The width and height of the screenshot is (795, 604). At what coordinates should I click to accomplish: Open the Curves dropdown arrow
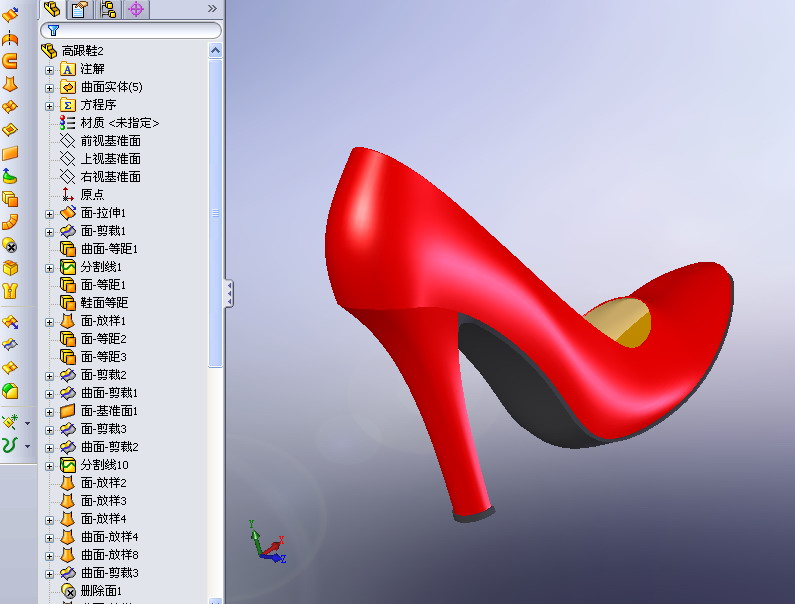(x=27, y=446)
